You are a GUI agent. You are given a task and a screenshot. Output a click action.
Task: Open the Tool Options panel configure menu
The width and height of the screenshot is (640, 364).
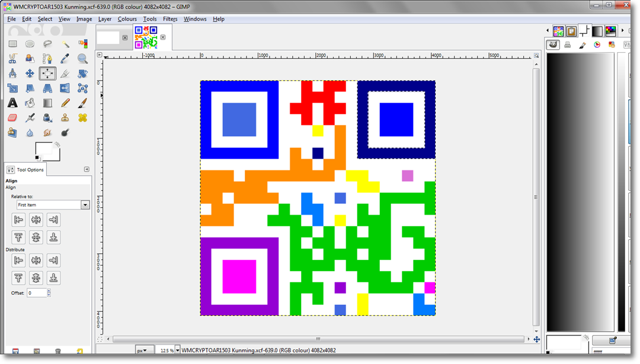click(87, 169)
